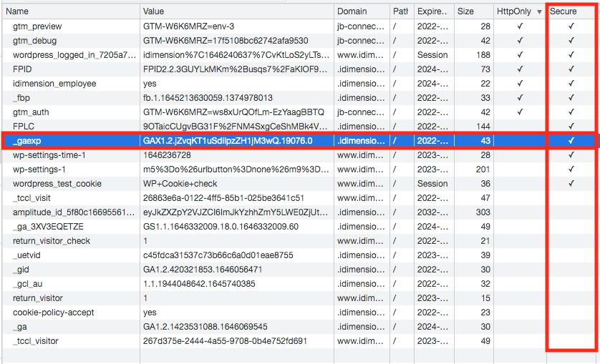600x364 pixels.
Task: Select the gtm_debug cookie name
Action: click(35, 41)
